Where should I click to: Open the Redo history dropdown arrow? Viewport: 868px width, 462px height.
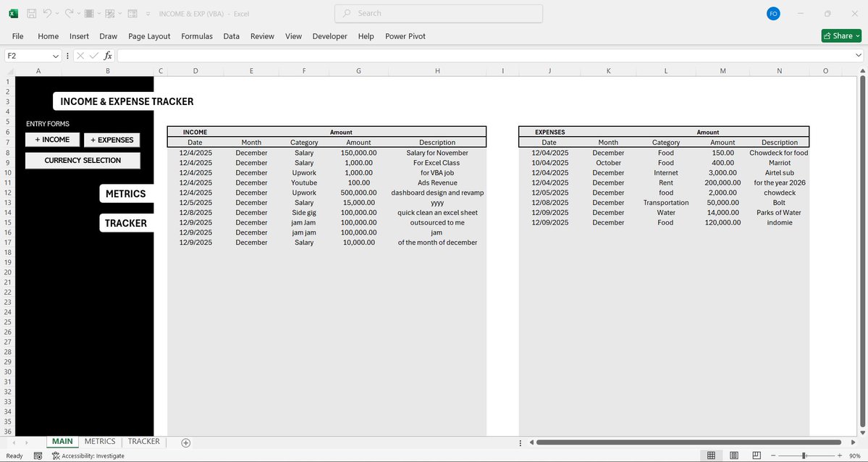[x=79, y=14]
